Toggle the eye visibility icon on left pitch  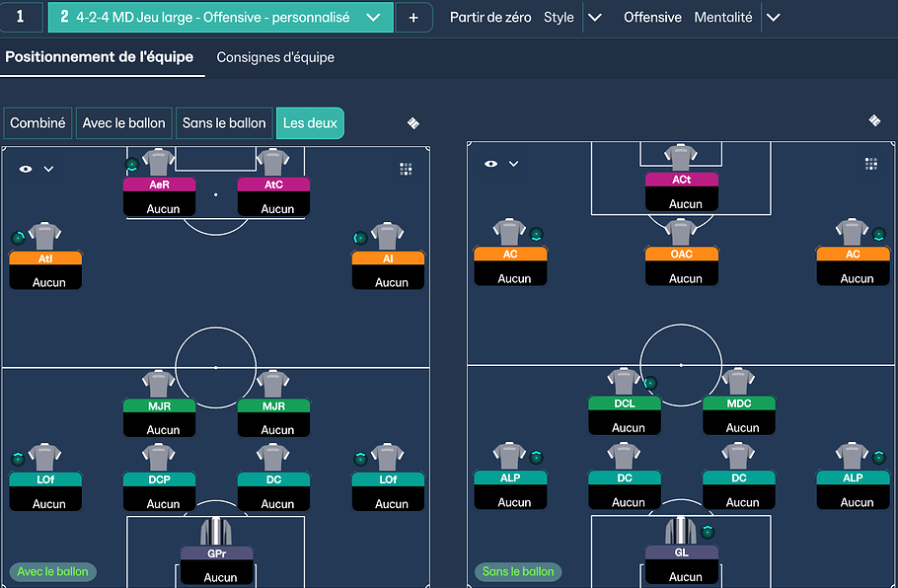(x=26, y=169)
